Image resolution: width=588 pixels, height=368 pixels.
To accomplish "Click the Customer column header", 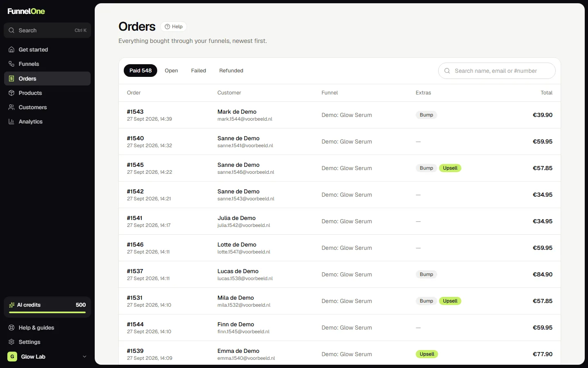I will [229, 93].
